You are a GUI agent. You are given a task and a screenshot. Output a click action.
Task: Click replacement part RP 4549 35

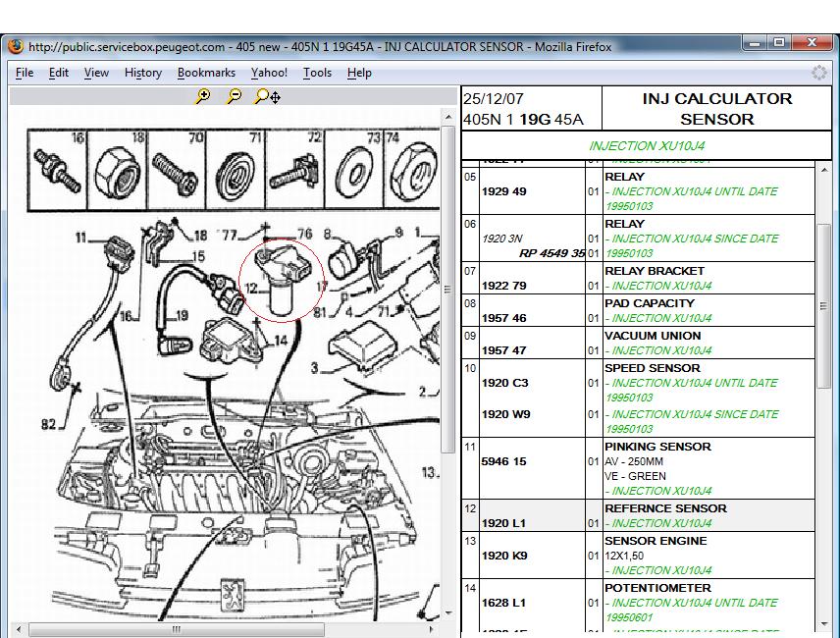551,253
